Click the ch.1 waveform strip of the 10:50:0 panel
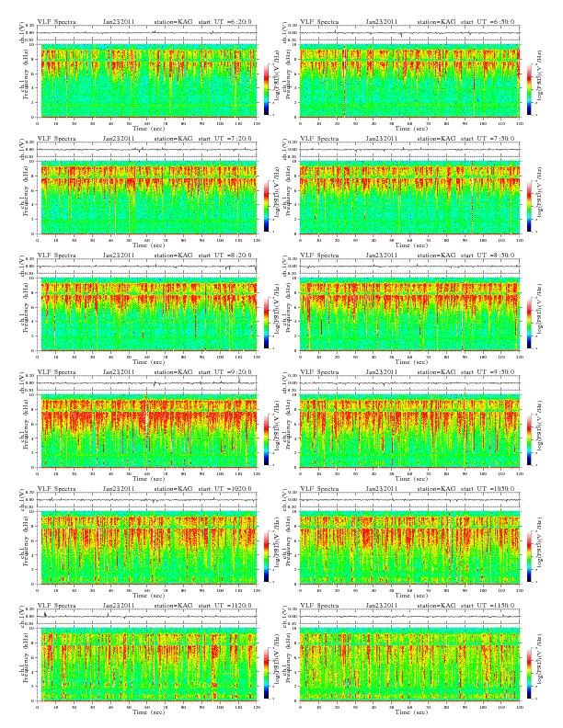The image size is (563, 728). [x=409, y=500]
